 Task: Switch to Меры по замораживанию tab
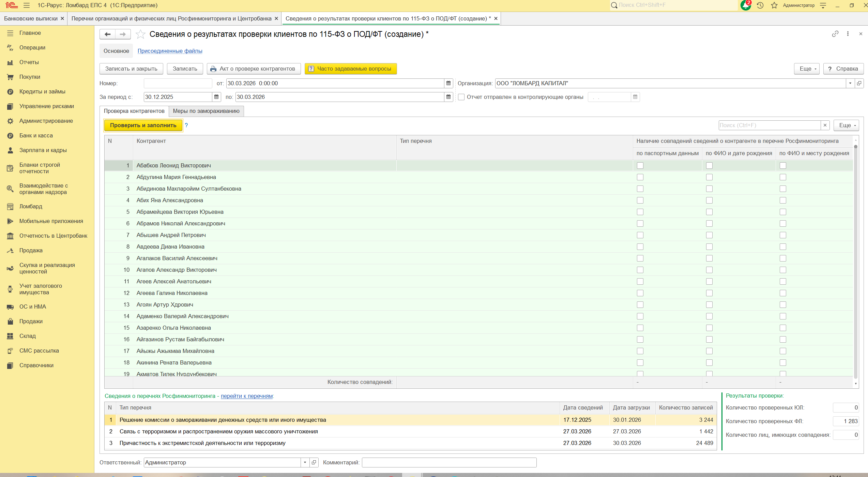coord(206,111)
